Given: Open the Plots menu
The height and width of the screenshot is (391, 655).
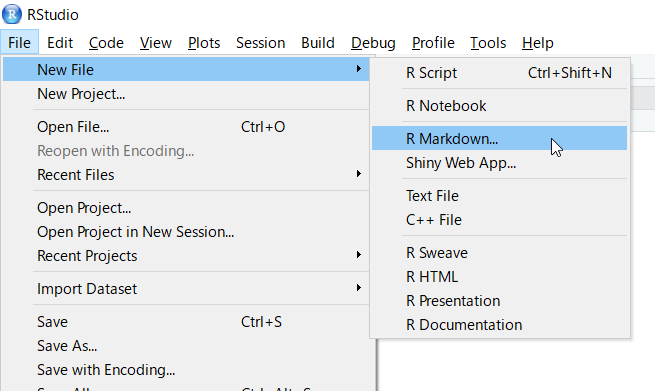Looking at the screenshot, I should [204, 43].
